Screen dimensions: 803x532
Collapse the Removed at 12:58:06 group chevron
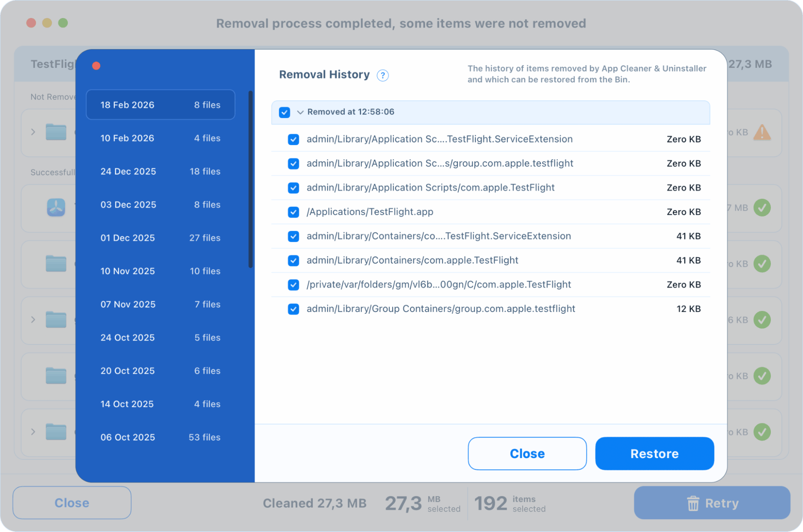coord(300,112)
